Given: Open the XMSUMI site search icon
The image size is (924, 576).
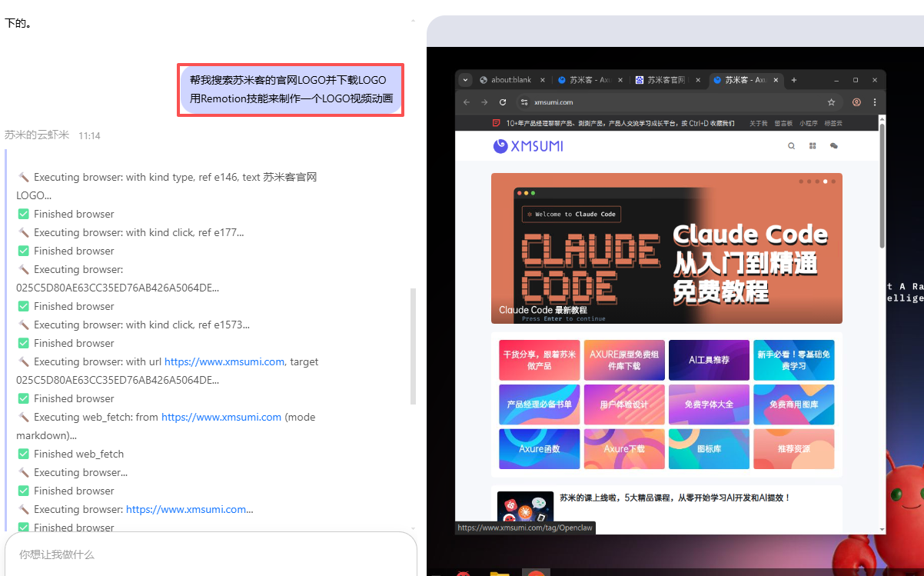Looking at the screenshot, I should tap(791, 146).
